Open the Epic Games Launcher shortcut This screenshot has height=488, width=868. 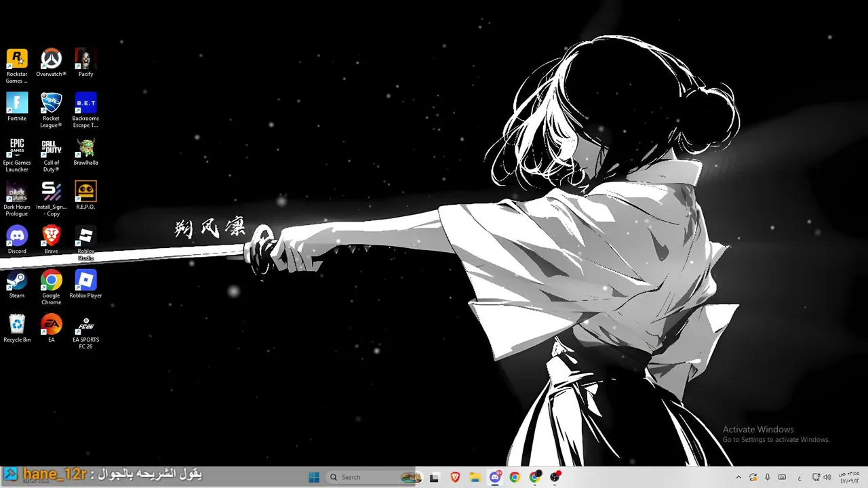coord(17,155)
